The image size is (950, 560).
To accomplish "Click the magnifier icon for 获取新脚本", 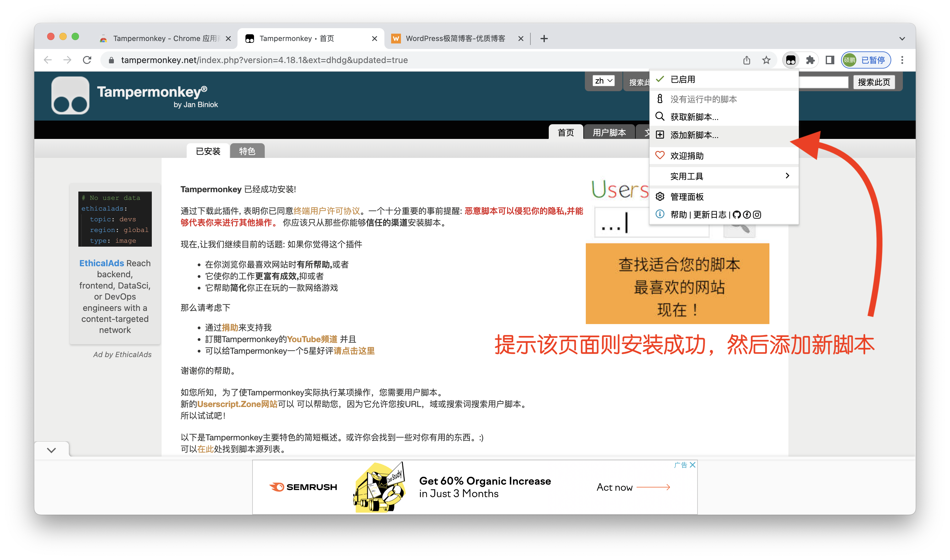I will (660, 116).
